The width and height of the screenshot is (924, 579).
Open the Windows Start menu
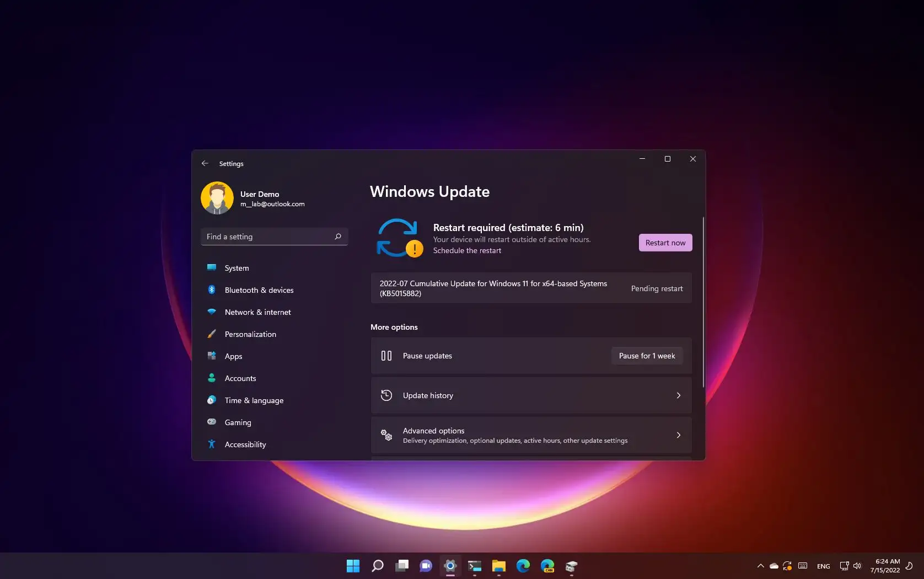coord(353,566)
